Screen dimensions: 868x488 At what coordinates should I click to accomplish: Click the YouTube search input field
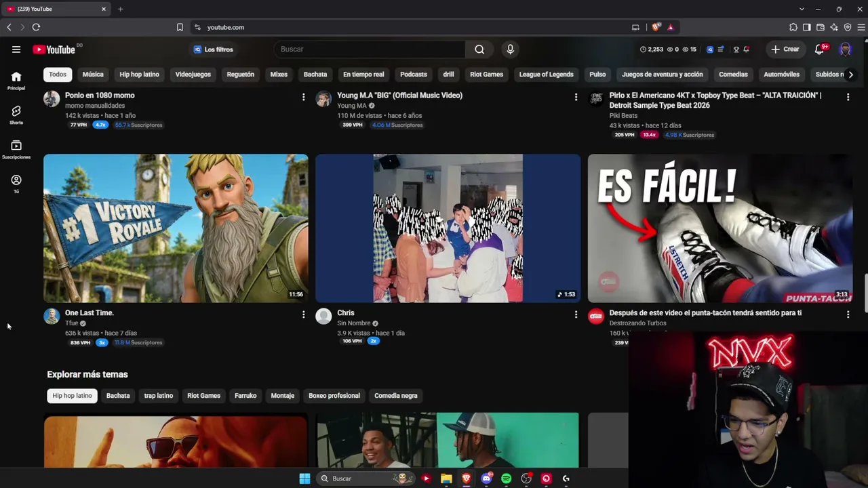click(x=370, y=49)
